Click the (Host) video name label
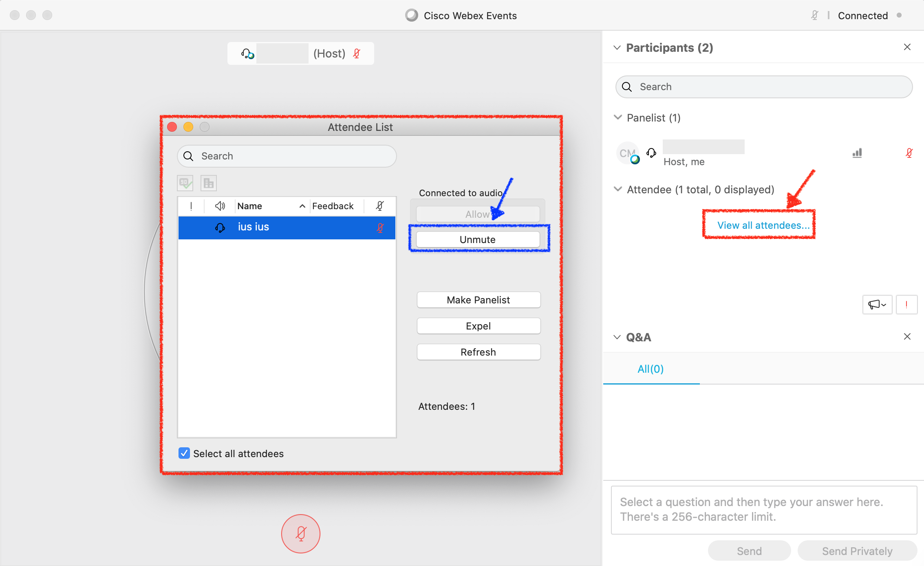924x566 pixels. pos(329,53)
